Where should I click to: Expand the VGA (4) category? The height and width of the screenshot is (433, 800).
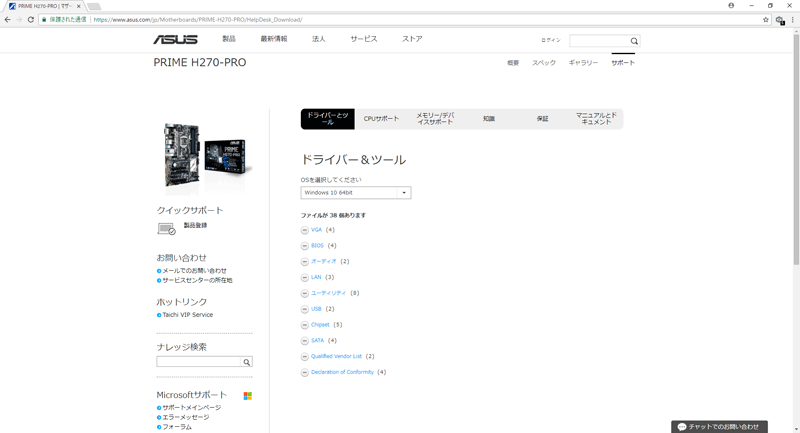[305, 230]
